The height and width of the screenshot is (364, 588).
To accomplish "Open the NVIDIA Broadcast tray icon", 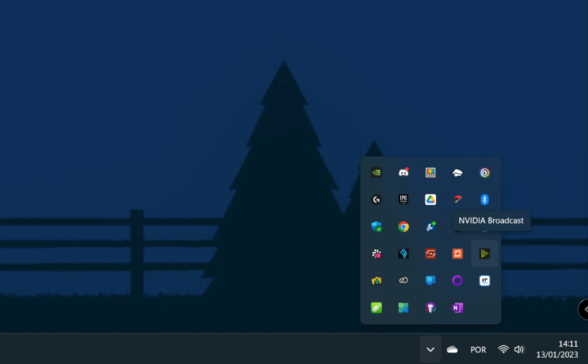I will 485,254.
